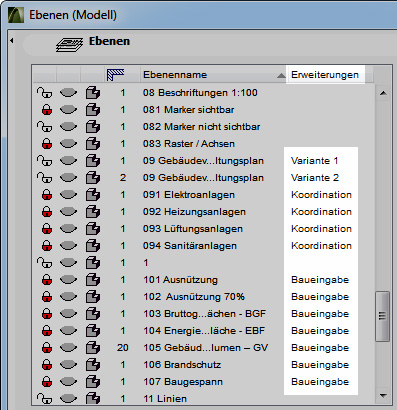The height and width of the screenshot is (410, 397).
Task: Unlock the 093 Lüftungsanlagen layer
Action: tap(47, 229)
